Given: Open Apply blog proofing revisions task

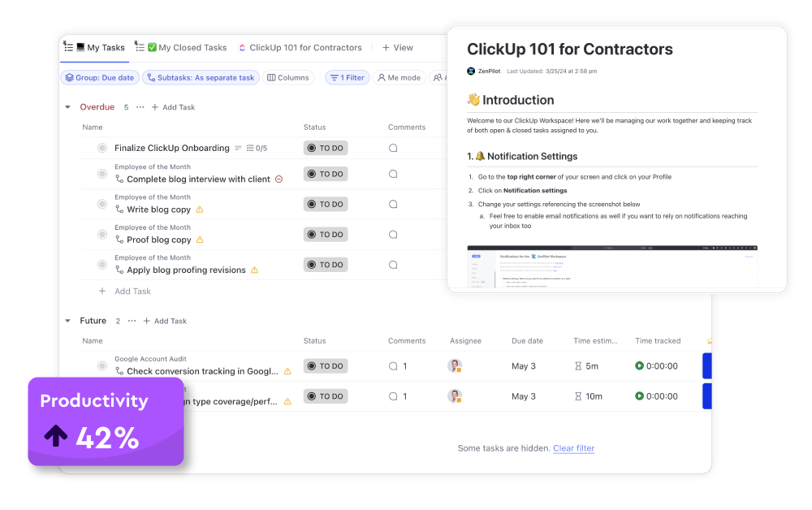Looking at the screenshot, I should 187,270.
